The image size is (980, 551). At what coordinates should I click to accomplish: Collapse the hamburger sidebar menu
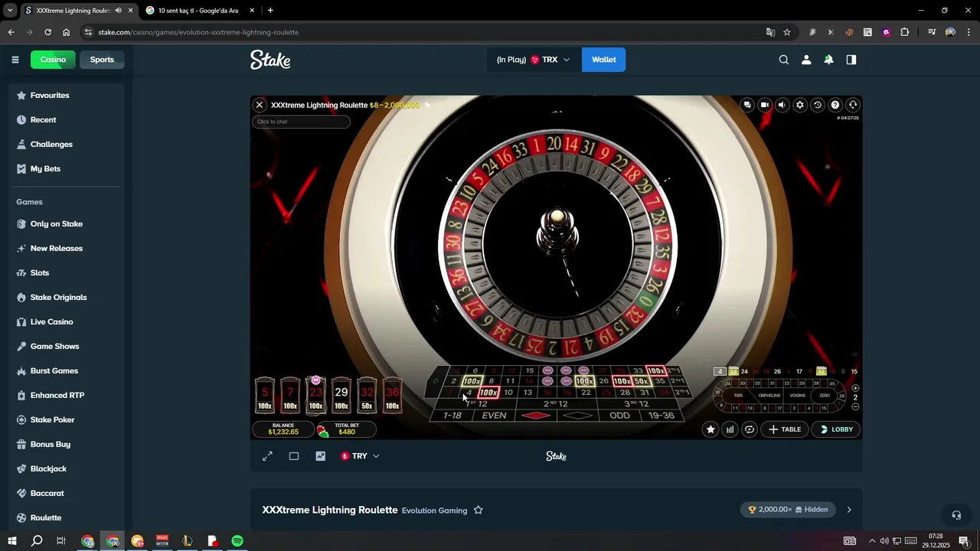click(x=15, y=60)
